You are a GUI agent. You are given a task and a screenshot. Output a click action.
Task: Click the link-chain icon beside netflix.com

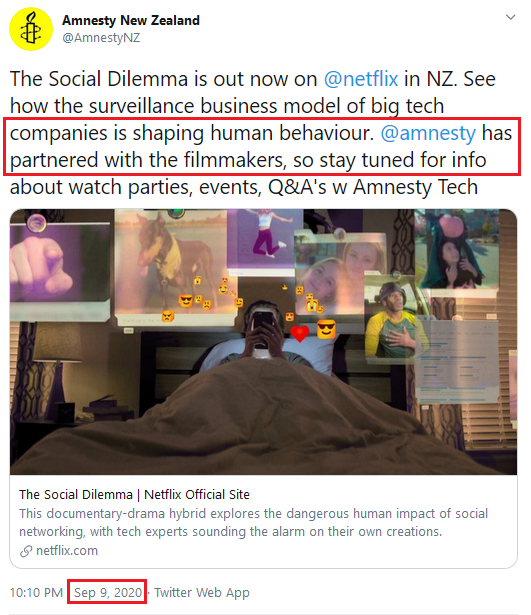[x=26, y=551]
